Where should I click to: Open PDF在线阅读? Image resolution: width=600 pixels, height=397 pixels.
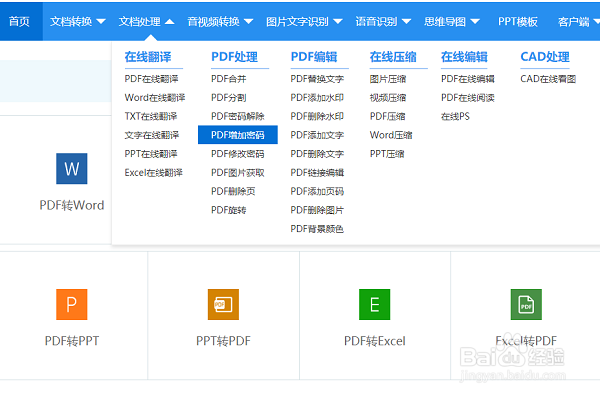[x=468, y=98]
